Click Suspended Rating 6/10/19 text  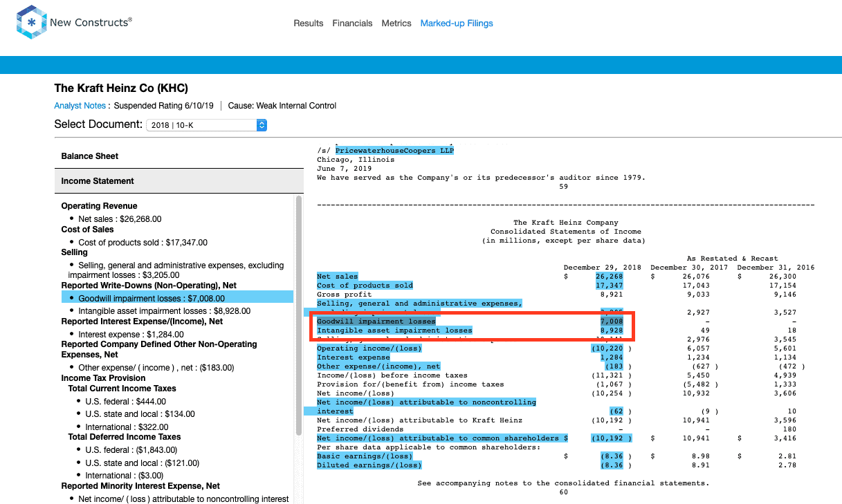click(164, 106)
